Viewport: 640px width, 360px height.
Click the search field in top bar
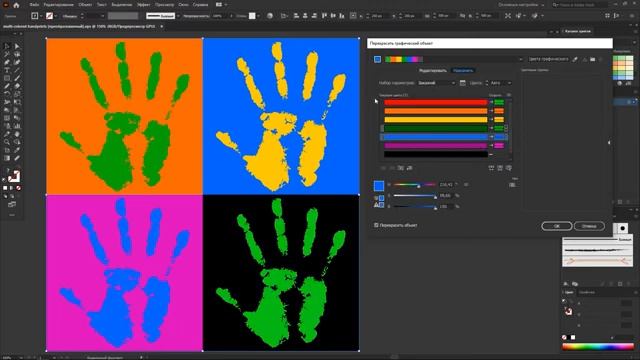click(x=580, y=5)
